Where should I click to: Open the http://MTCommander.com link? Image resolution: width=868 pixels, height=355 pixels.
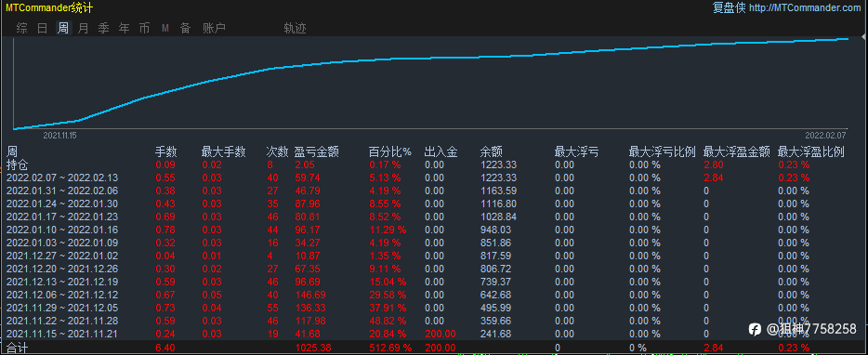[x=806, y=7]
